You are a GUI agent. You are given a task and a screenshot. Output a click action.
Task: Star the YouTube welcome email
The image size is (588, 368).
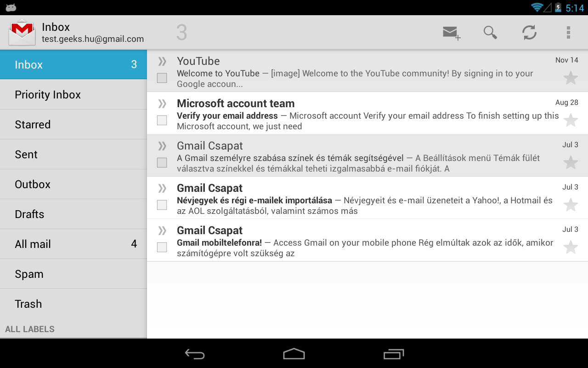coord(571,78)
